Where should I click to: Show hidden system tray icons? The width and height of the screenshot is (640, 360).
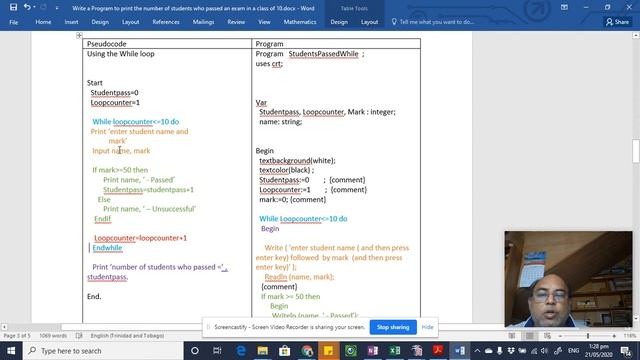477,351
